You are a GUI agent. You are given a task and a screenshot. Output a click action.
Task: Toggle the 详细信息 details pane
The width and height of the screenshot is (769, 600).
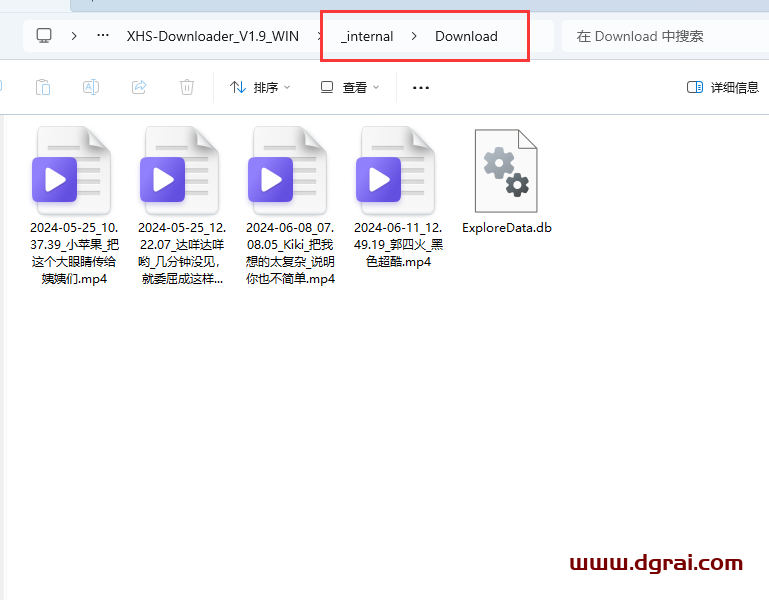click(x=723, y=87)
